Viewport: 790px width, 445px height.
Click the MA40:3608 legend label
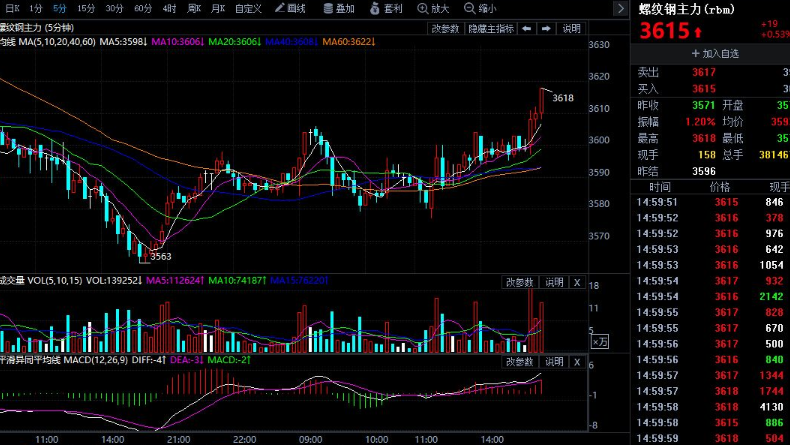[x=291, y=42]
